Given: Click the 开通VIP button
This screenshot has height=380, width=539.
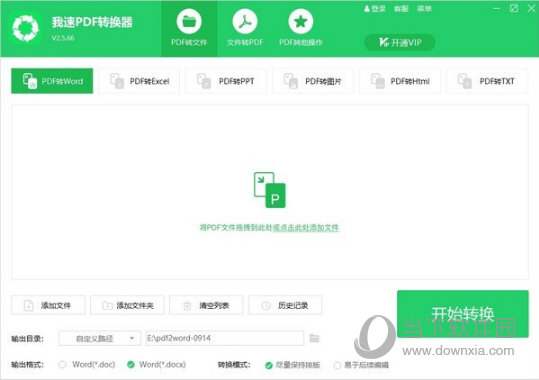Looking at the screenshot, I should click(x=400, y=42).
